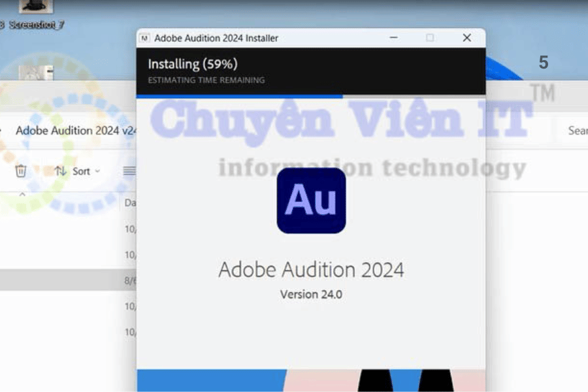588x392 pixels.
Task: Select the highlighted file row dated 8/6
Action: pyautogui.click(x=65, y=280)
